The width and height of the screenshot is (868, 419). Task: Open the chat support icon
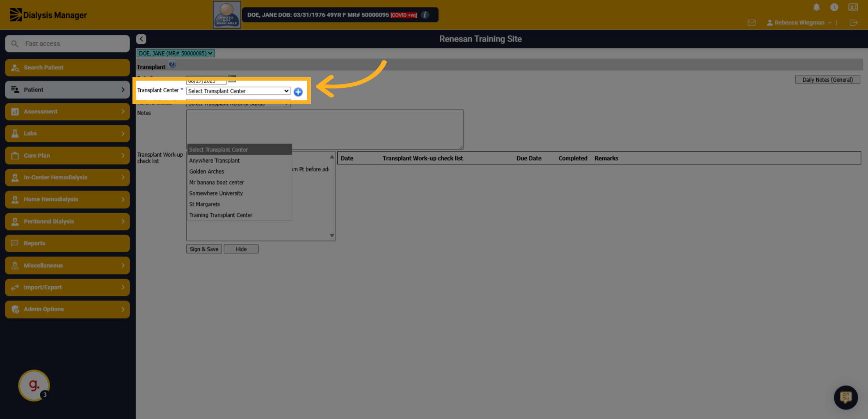pos(846,397)
